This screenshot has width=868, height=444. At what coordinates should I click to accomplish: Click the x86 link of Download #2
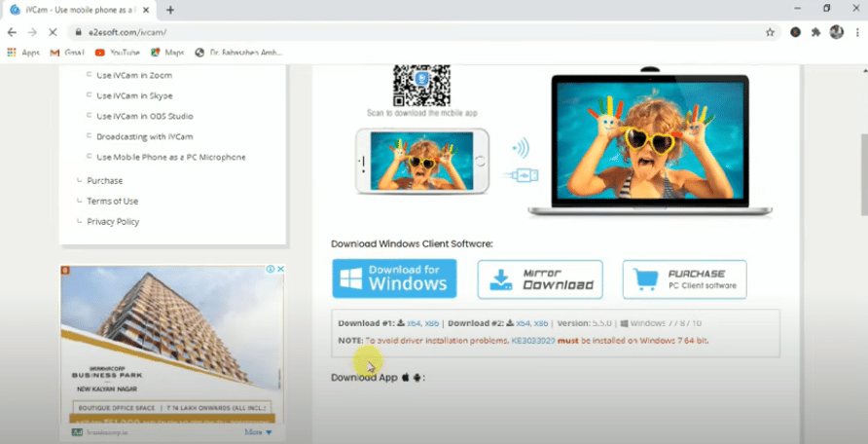click(541, 323)
